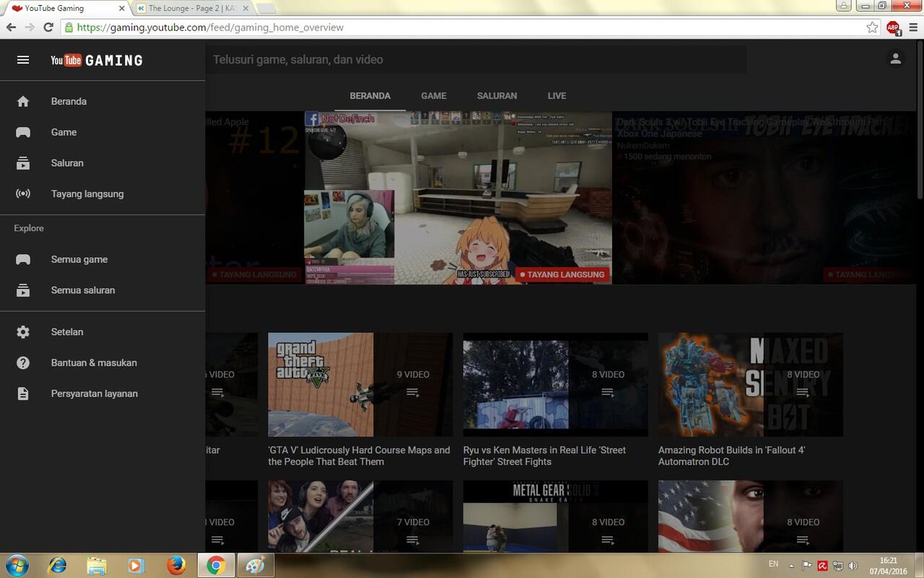The height and width of the screenshot is (578, 924).
Task: Click Chrome forward arrow
Action: pyautogui.click(x=30, y=27)
